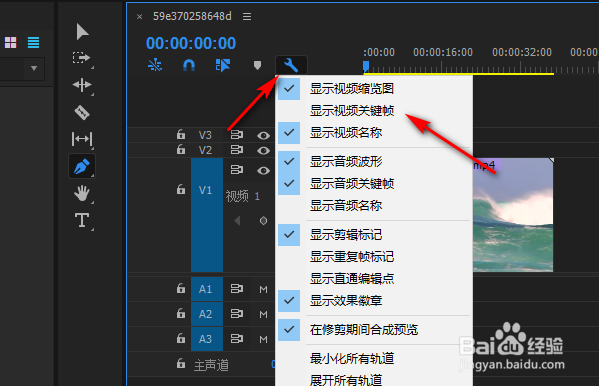
Task: Toggle sync lock for track V3
Action: pyautogui.click(x=237, y=135)
